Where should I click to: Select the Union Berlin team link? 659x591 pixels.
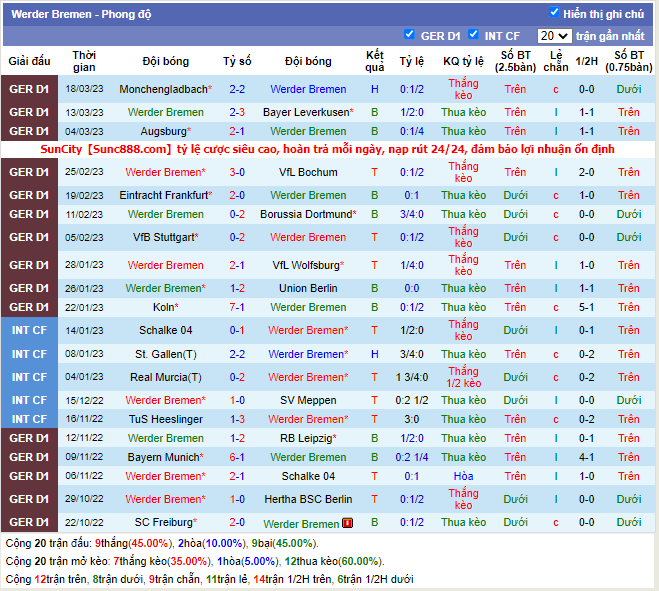click(x=308, y=288)
